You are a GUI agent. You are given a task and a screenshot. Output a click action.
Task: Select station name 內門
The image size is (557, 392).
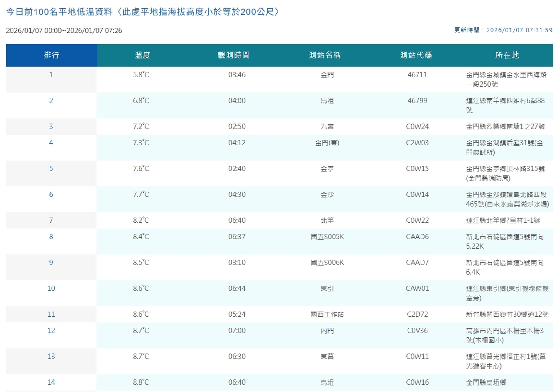click(x=327, y=331)
